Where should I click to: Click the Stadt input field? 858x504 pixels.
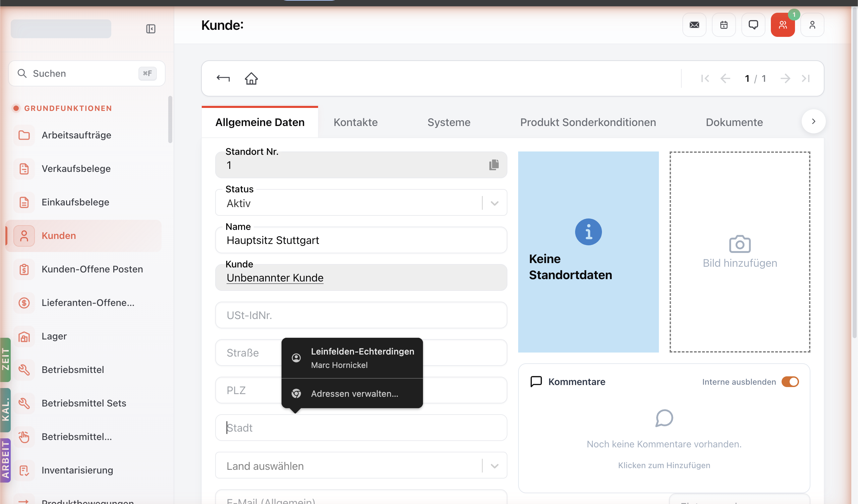(x=361, y=427)
